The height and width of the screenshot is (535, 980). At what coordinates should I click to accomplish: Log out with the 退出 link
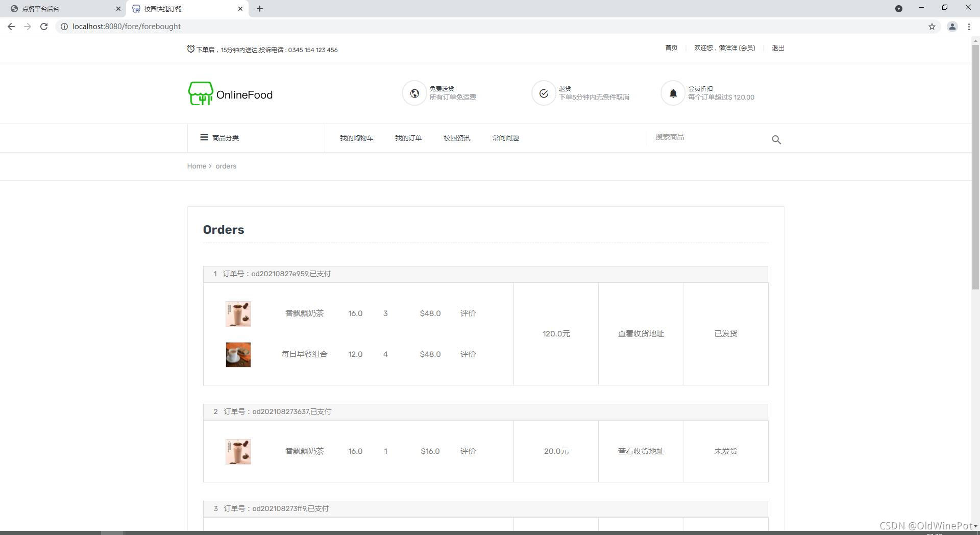click(778, 47)
